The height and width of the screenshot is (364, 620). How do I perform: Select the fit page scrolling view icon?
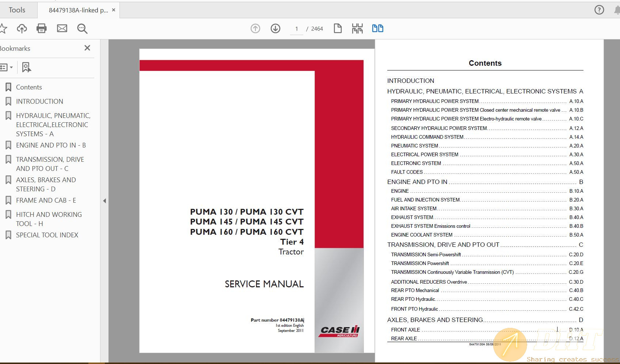point(357,28)
